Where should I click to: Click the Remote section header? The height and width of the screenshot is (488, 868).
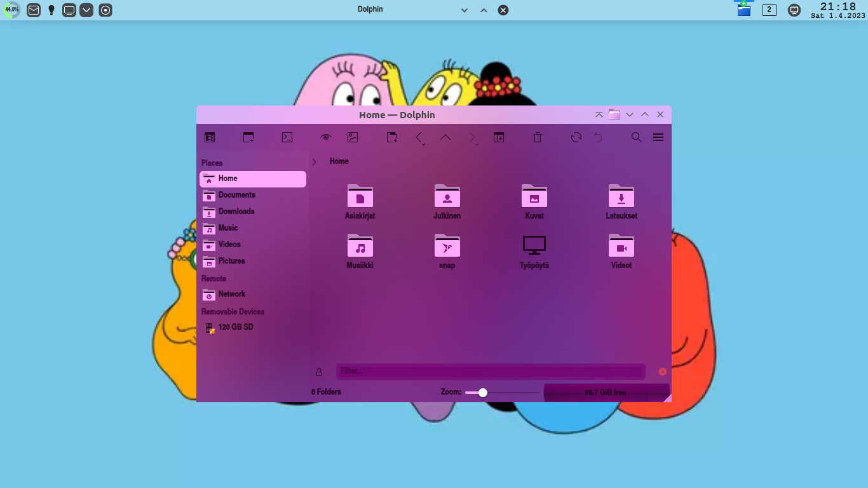point(214,279)
